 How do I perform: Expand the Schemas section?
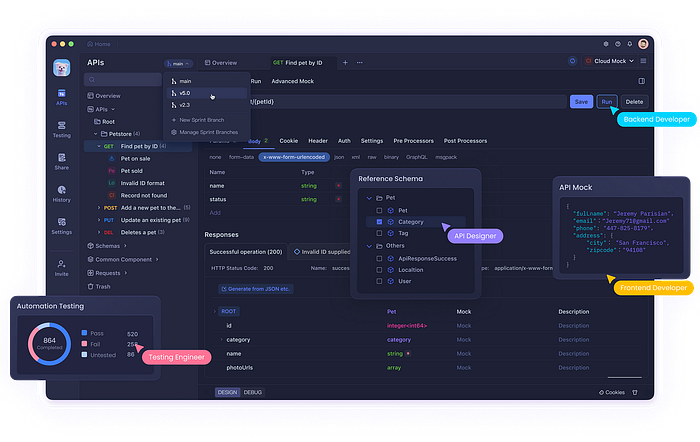click(x=125, y=246)
